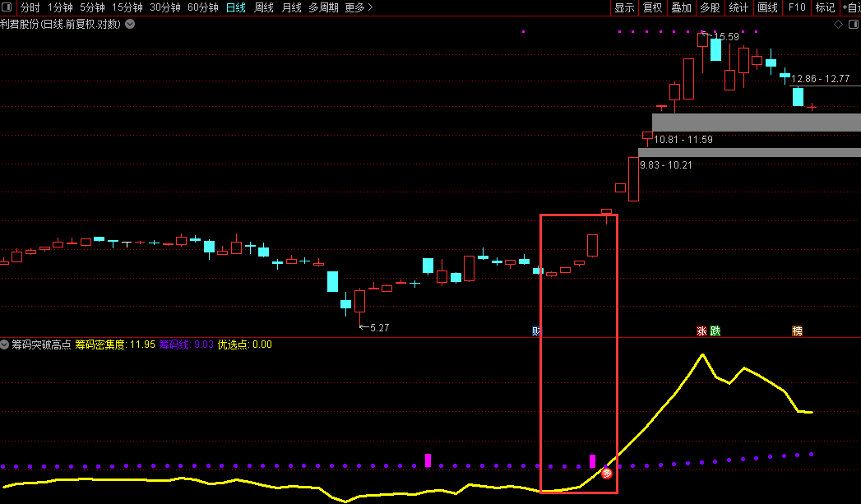Click the red 涨 marker icon
The width and height of the screenshot is (861, 504).
coord(701,331)
